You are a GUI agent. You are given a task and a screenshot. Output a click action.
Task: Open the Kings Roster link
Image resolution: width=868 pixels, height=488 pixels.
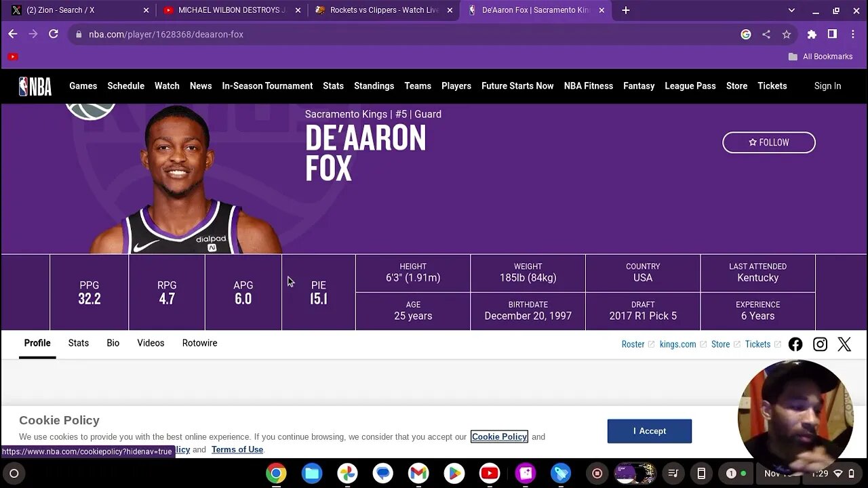[x=637, y=344]
